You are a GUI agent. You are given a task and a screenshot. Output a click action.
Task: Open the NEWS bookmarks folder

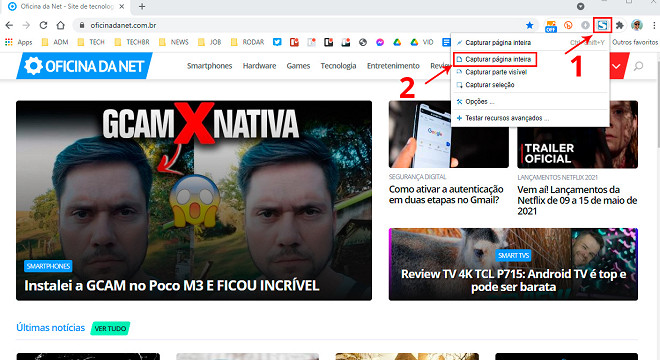pos(174,42)
